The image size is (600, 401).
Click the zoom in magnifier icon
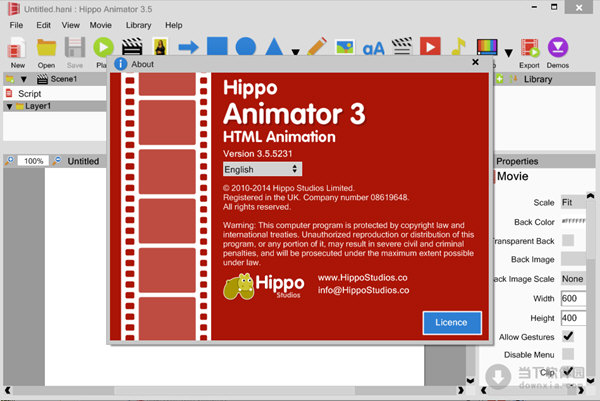coord(10,161)
